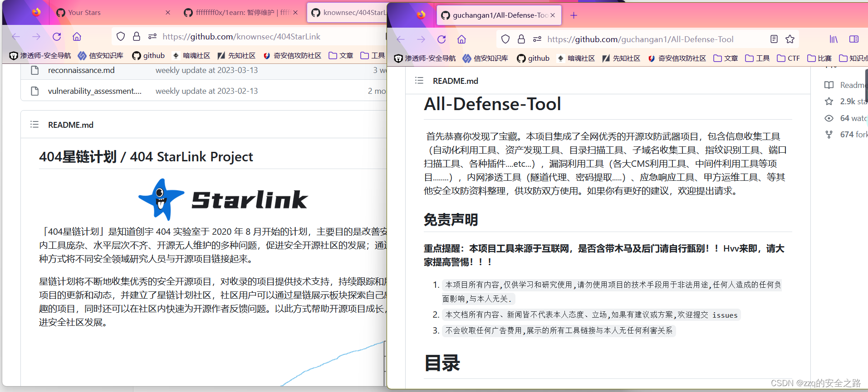Open 先知社区 bookmark in back window

pos(236,56)
